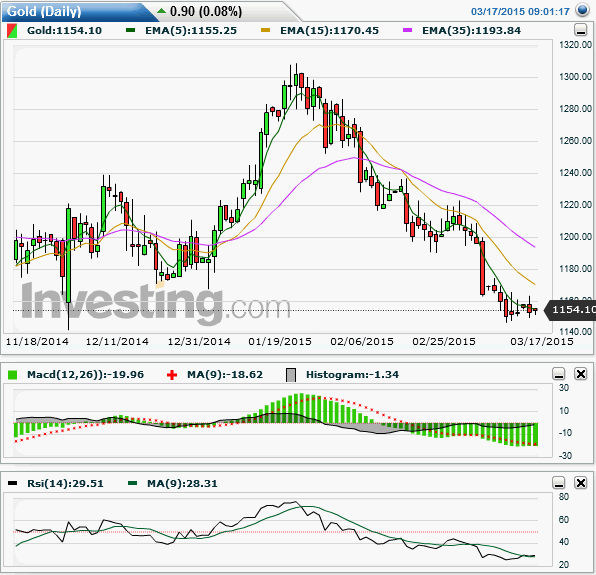Click the MACD MA(9):-18.62 label

pyautogui.click(x=225, y=375)
